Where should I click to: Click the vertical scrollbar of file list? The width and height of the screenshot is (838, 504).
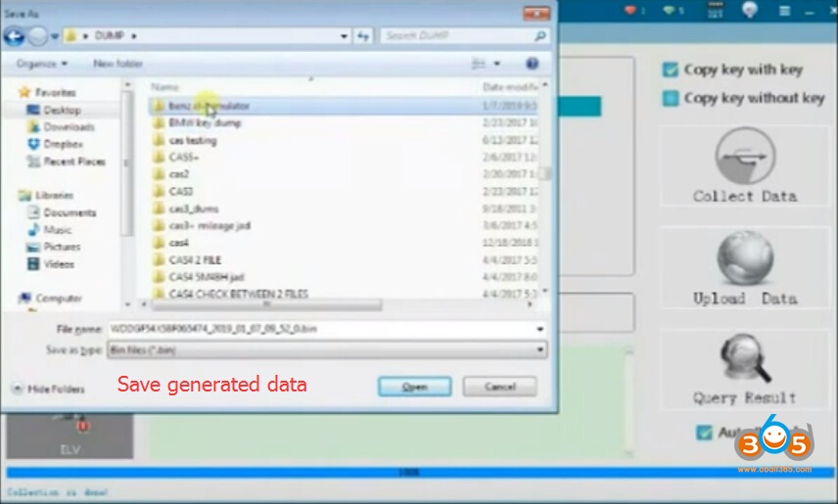(x=544, y=172)
